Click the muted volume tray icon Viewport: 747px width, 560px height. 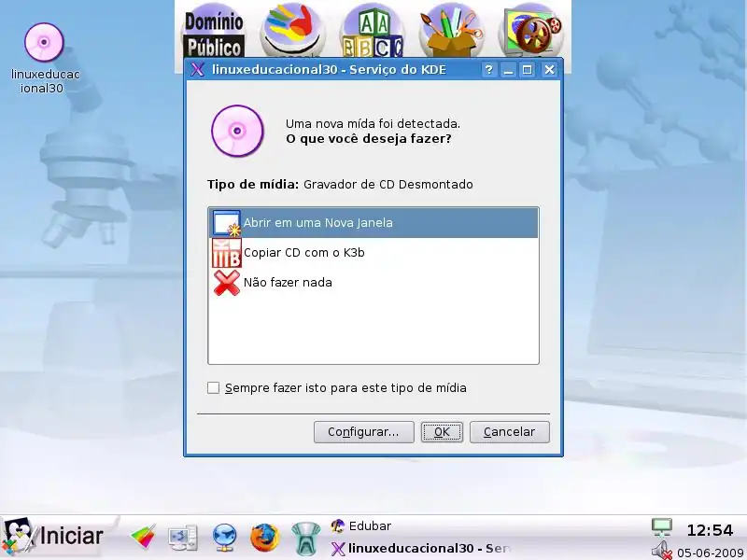click(662, 550)
